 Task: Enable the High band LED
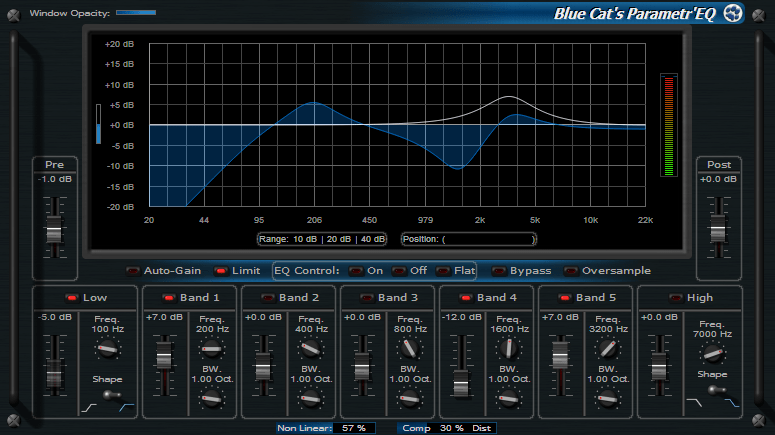pos(676,298)
